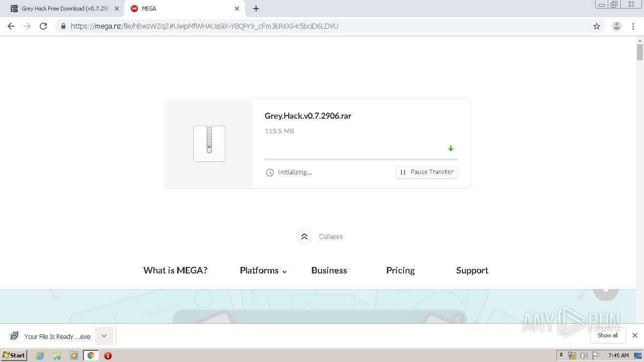Open options for downloaded exe file
Viewport: 644px width, 362px height.
click(x=104, y=336)
